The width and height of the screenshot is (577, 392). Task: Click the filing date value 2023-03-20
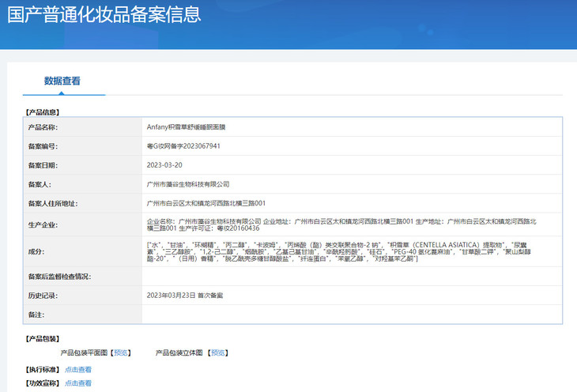click(164, 165)
